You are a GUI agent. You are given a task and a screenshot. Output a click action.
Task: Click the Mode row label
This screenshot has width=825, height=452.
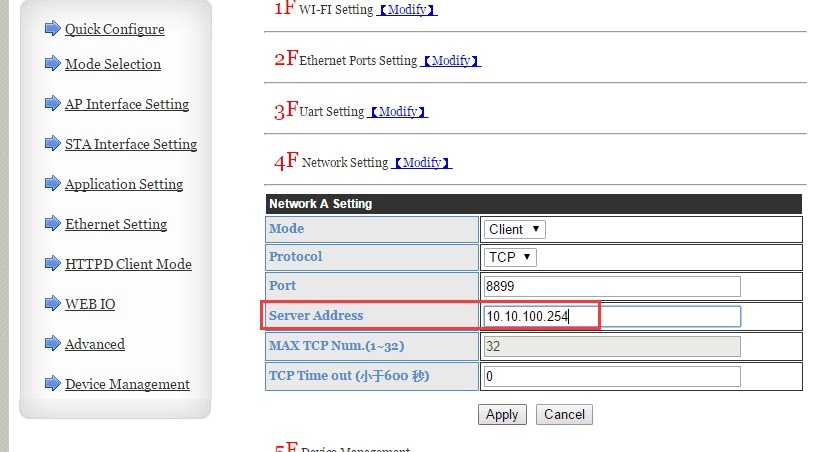click(287, 229)
